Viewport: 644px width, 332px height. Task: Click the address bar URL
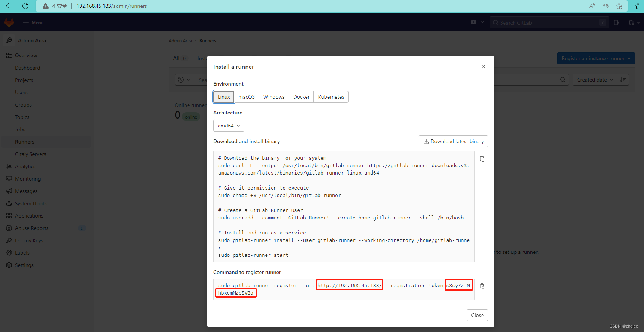click(112, 6)
